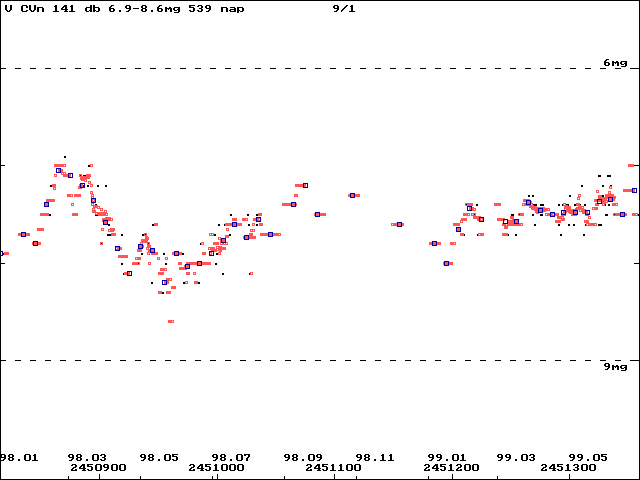Viewport: 640px width, 480px height.
Task: Click the "99.01" date axis label
Action: (447, 457)
